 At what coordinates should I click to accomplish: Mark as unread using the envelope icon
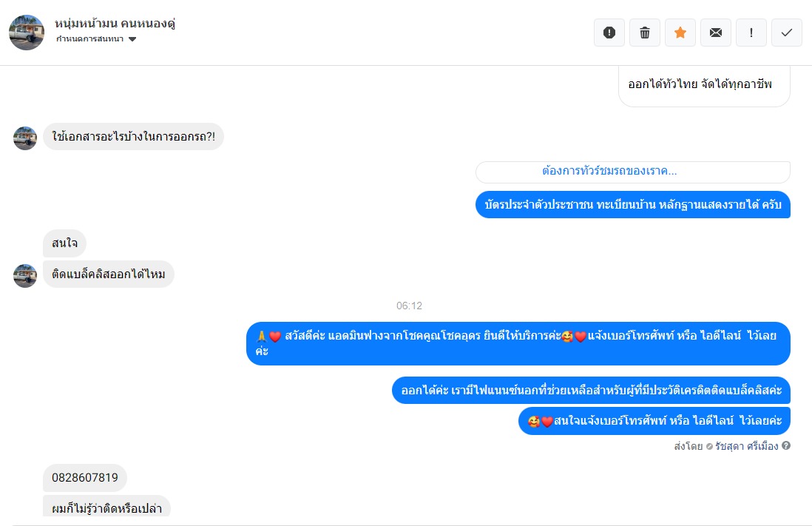pos(716,33)
